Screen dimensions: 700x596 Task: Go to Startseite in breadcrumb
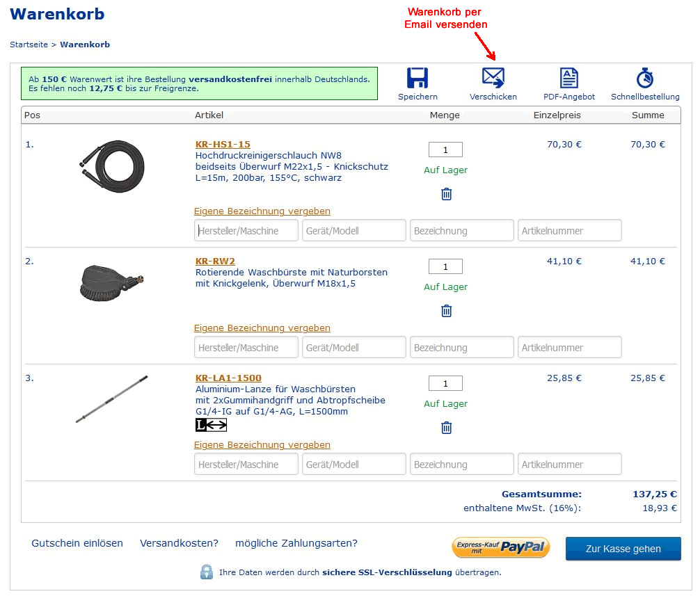[x=29, y=45]
